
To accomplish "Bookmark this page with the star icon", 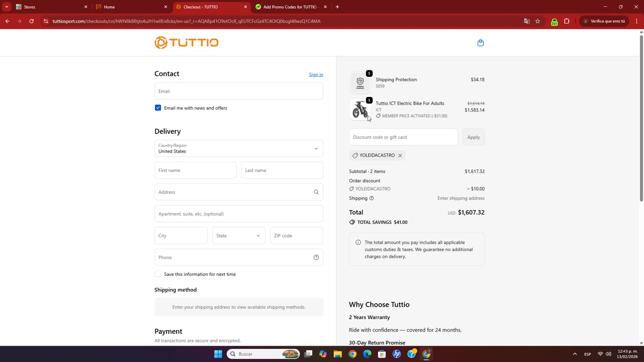I will 538,21.
